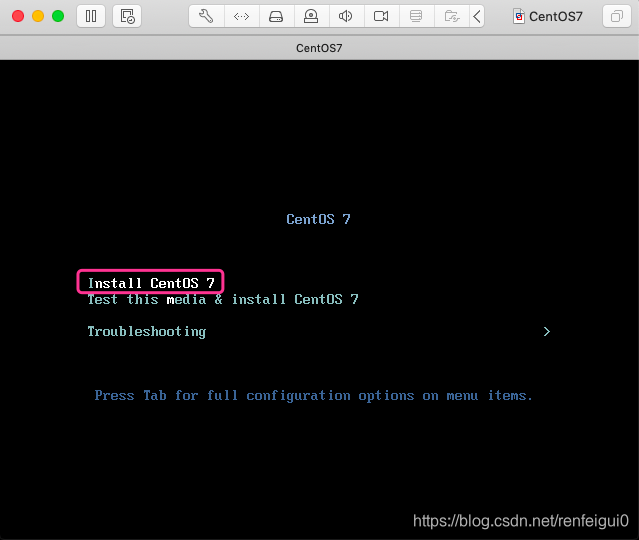The height and width of the screenshot is (540, 639).
Task: Click the 'Press Tab for full configuration' hint
Action: (313, 396)
